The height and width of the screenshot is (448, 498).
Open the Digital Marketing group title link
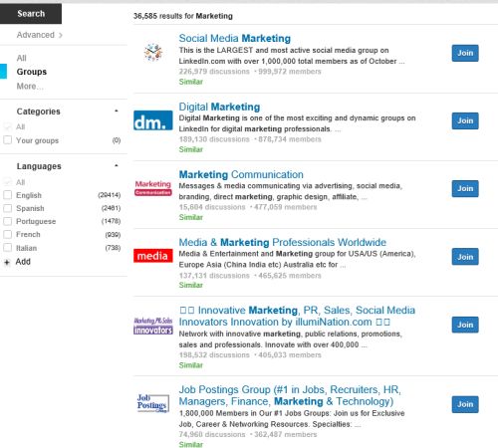pyautogui.click(x=219, y=107)
